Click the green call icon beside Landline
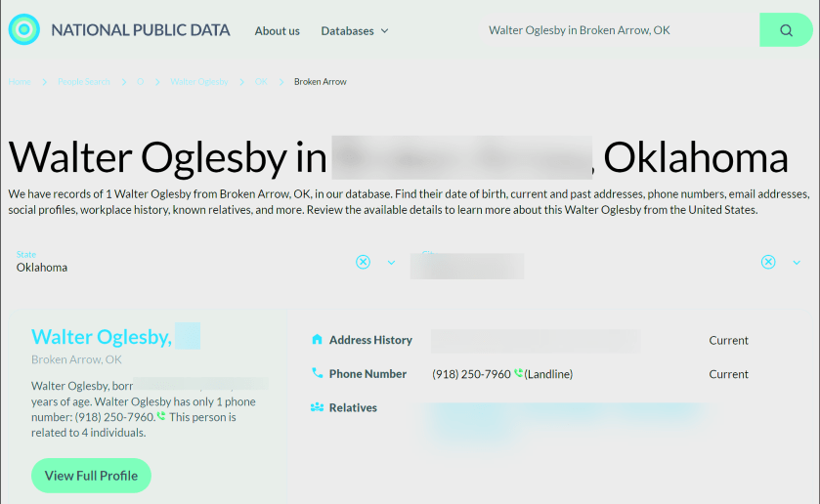The image size is (820, 504). point(518,373)
